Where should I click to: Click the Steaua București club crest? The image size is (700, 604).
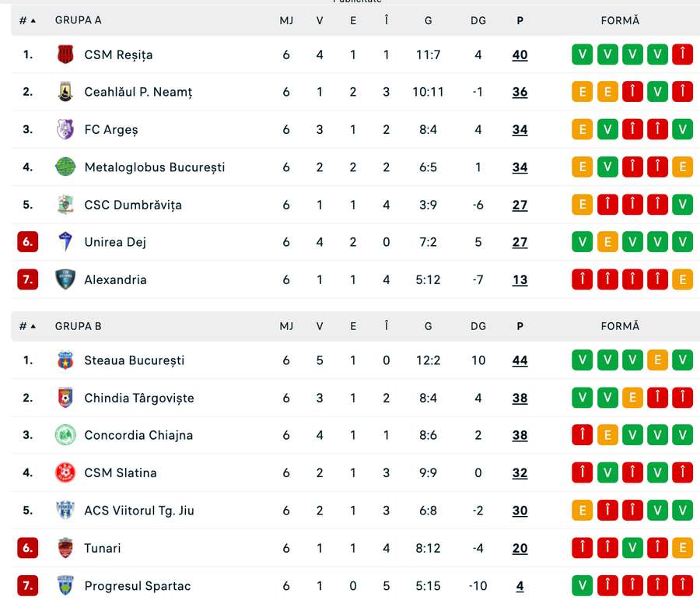click(x=65, y=360)
